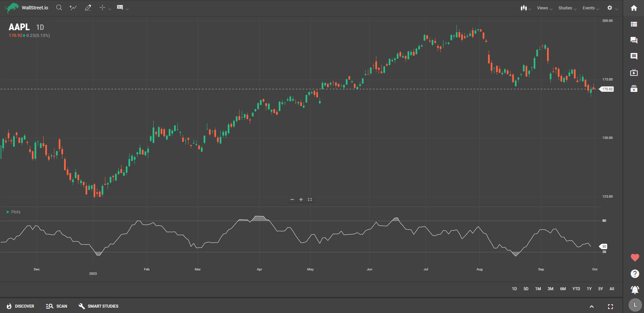Viewport: 644px width, 313px height.
Task: Click the red heart favorites icon
Action: pos(635,258)
